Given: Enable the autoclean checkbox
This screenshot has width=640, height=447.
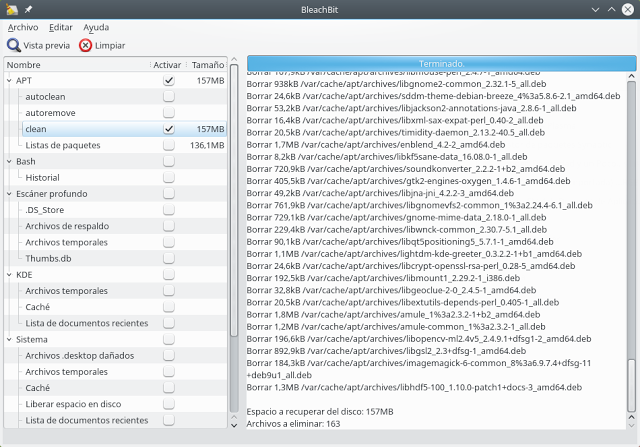Looking at the screenshot, I should [x=169, y=96].
